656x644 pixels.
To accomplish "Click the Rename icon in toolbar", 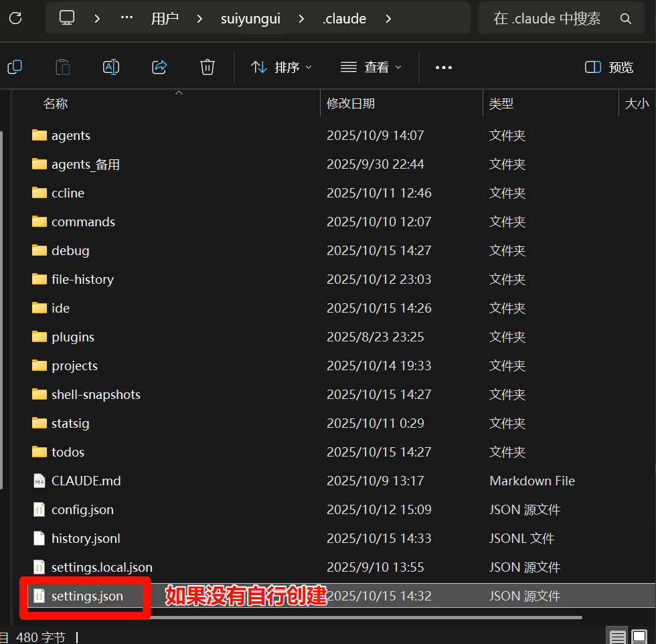I will pyautogui.click(x=110, y=67).
